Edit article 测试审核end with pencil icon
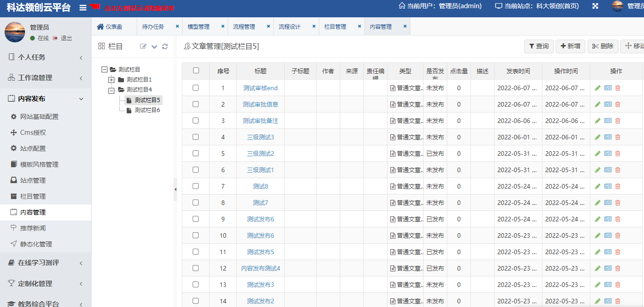 pos(598,88)
